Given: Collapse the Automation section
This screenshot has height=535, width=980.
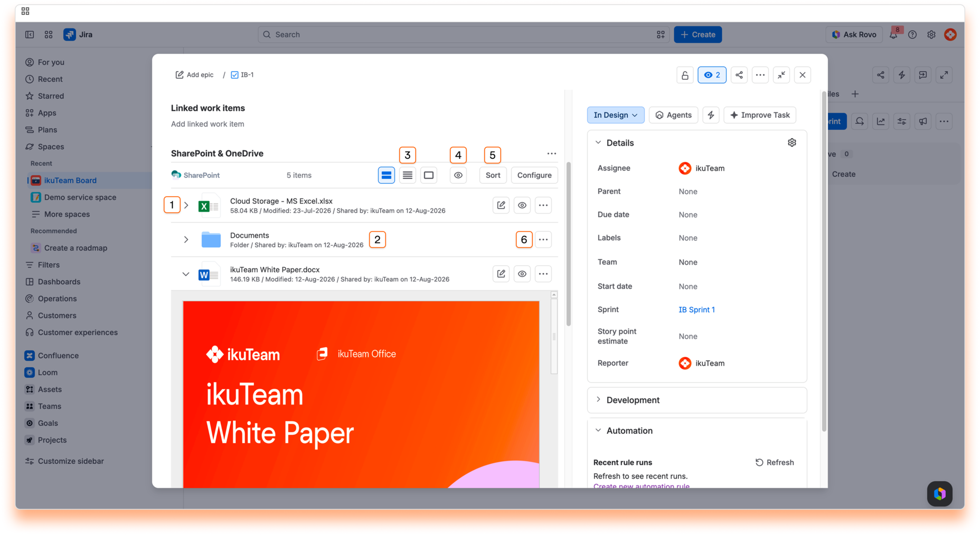Looking at the screenshot, I should click(598, 431).
